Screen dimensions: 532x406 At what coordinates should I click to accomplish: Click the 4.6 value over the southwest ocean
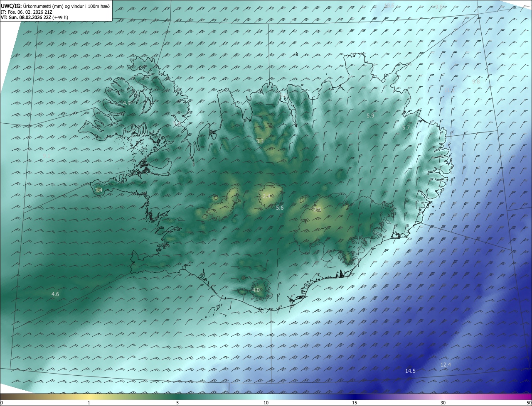pyautogui.click(x=55, y=294)
